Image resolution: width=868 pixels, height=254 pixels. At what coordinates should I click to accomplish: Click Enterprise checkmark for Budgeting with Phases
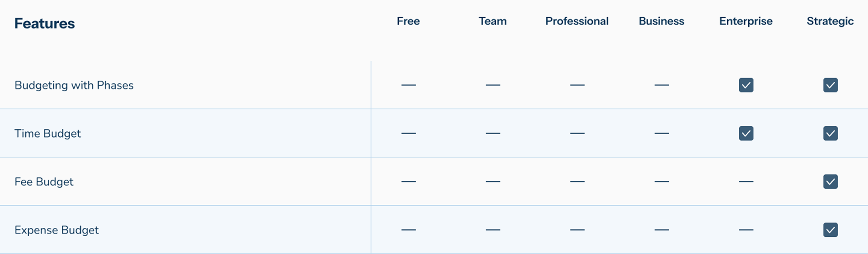(746, 85)
